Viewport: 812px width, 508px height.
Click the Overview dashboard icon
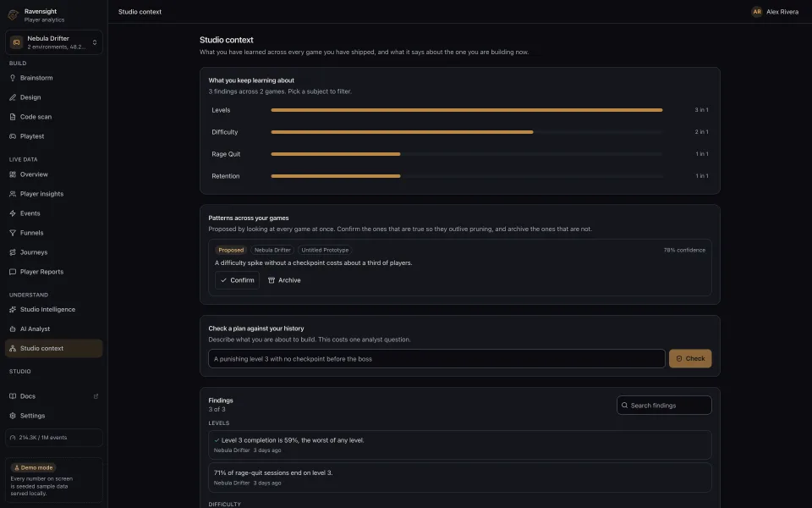pos(13,174)
